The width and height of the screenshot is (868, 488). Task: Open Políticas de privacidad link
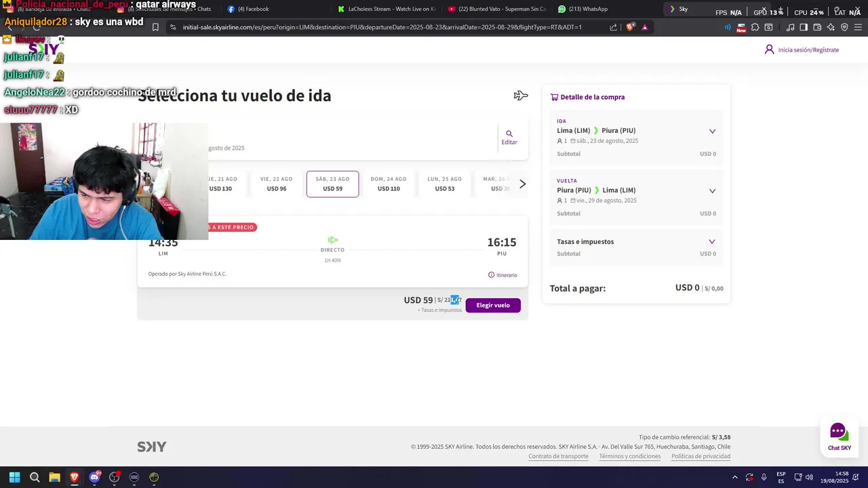tap(701, 456)
